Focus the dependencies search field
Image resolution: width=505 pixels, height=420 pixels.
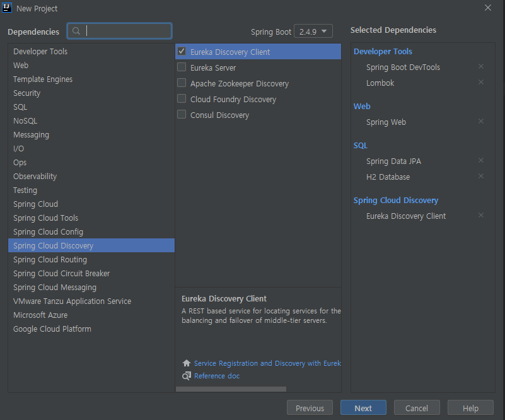pyautogui.click(x=120, y=31)
